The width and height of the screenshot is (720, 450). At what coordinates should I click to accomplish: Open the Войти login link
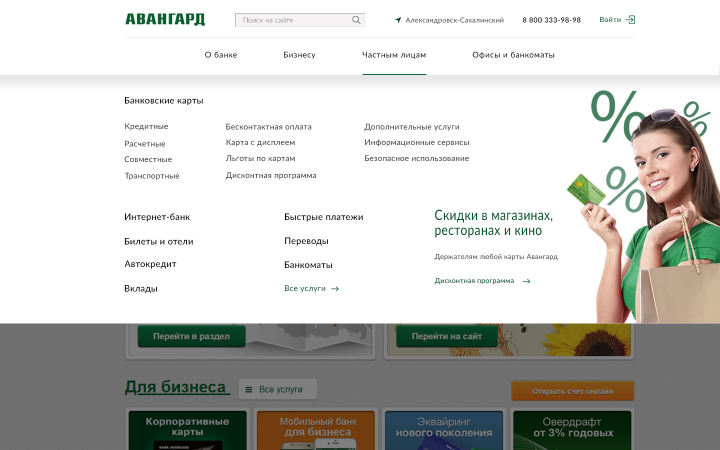click(x=610, y=19)
